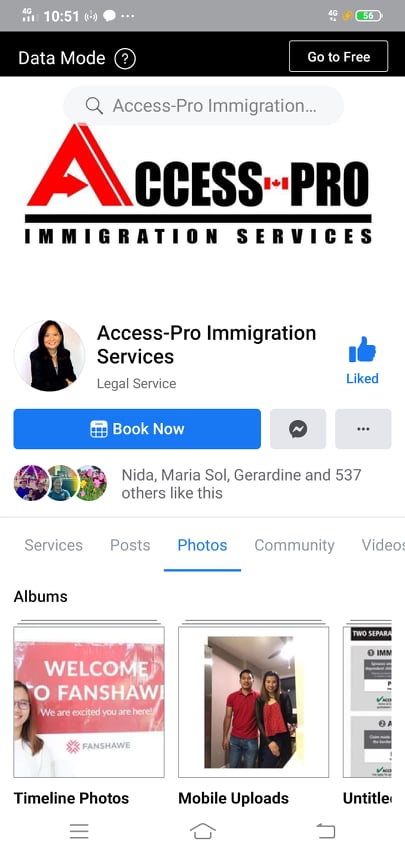Open the three-dot more options button
The height and width of the screenshot is (855, 405).
tap(363, 429)
